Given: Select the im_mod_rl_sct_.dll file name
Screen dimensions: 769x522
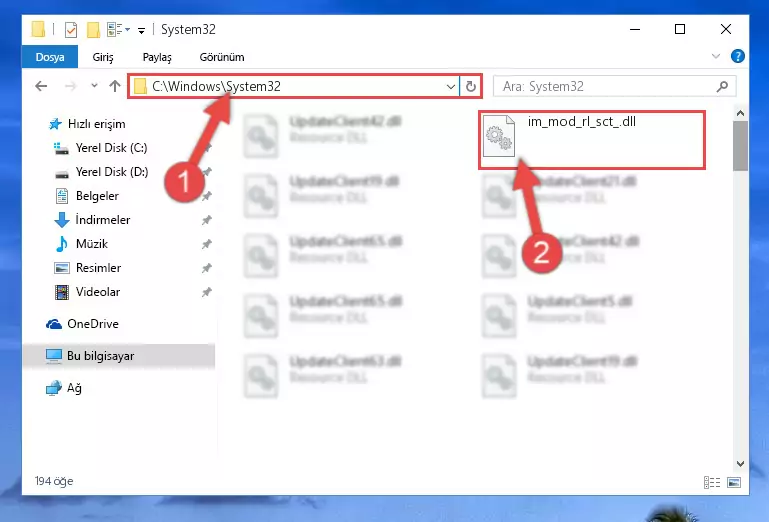Looking at the screenshot, I should tap(582, 121).
